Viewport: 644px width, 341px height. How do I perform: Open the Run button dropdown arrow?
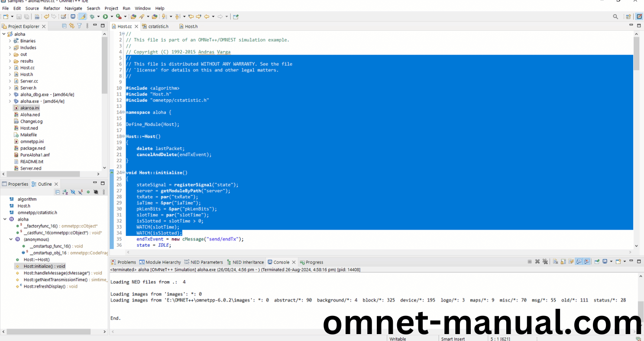(x=111, y=17)
